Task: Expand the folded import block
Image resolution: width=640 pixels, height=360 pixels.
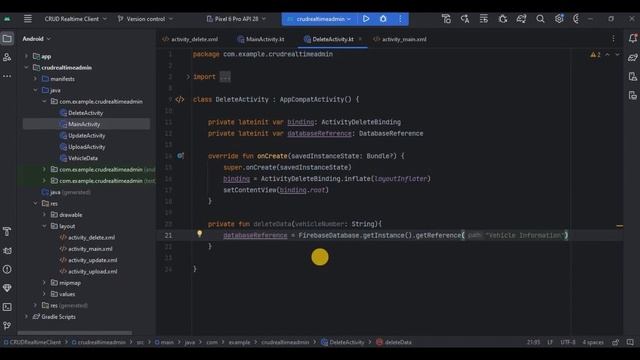Action: coord(188,77)
